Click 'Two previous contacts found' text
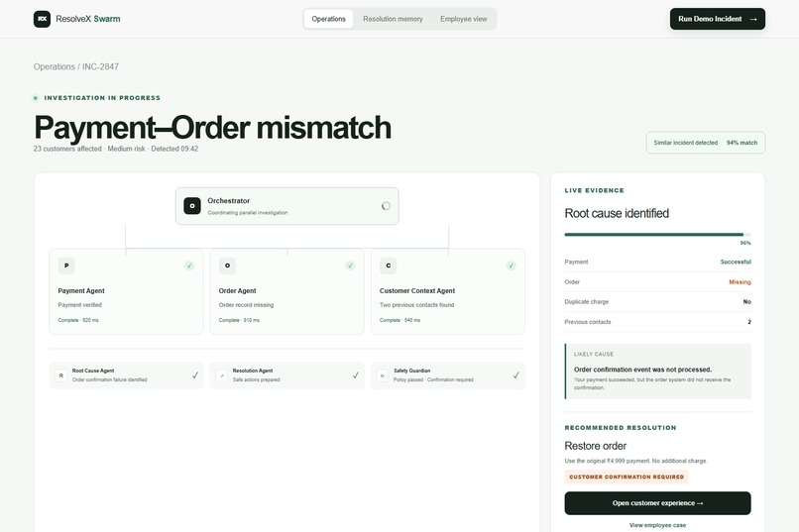Image resolution: width=799 pixels, height=532 pixels. 416,305
